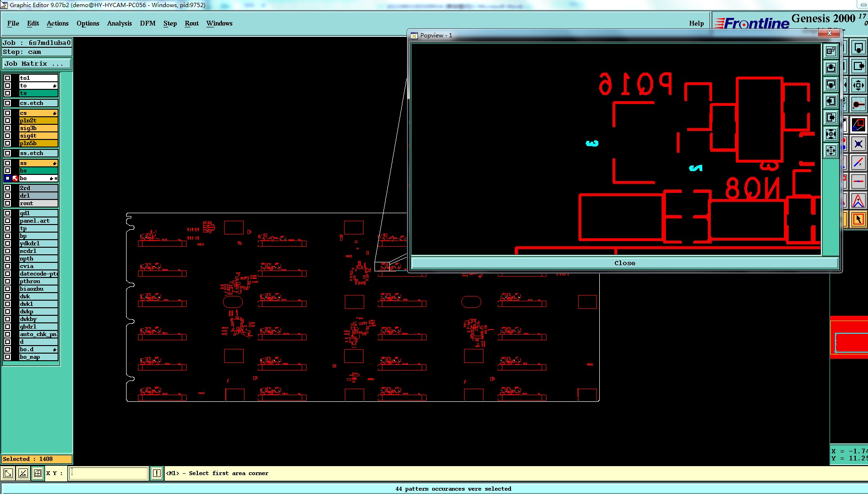Image resolution: width=868 pixels, height=494 pixels.
Task: Select the snap-to-pad tool icon
Action: [859, 104]
